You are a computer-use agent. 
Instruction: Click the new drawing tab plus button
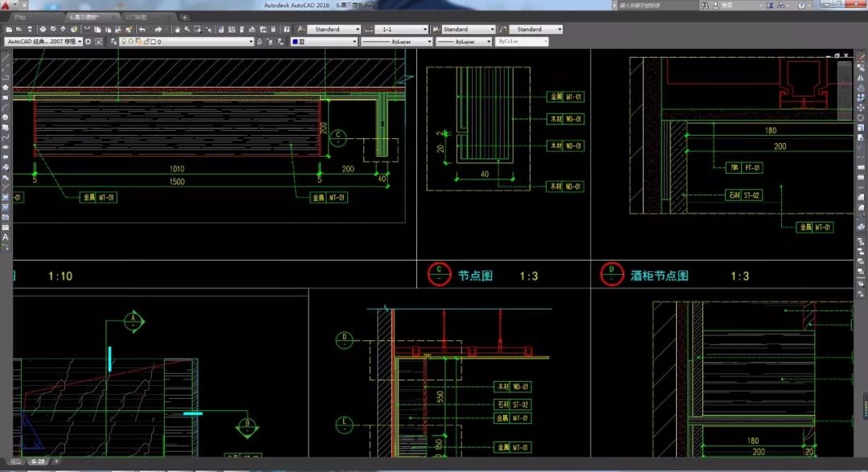point(184,17)
